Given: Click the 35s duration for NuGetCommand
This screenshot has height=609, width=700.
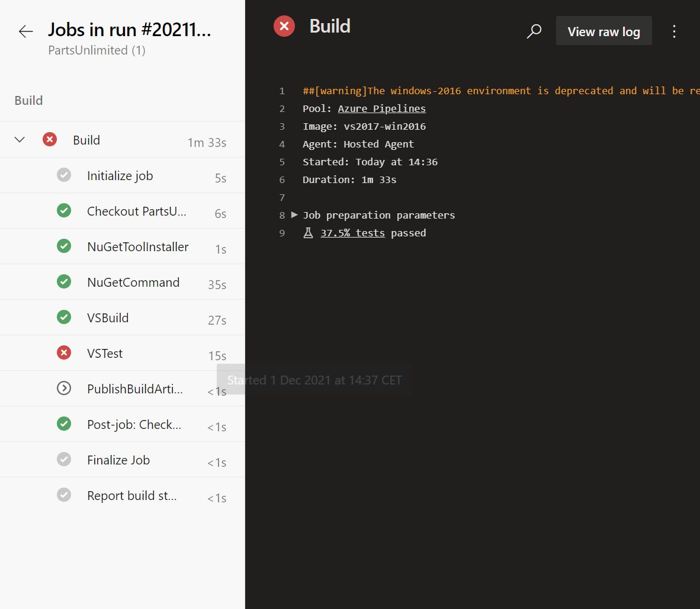Looking at the screenshot, I should [217, 284].
